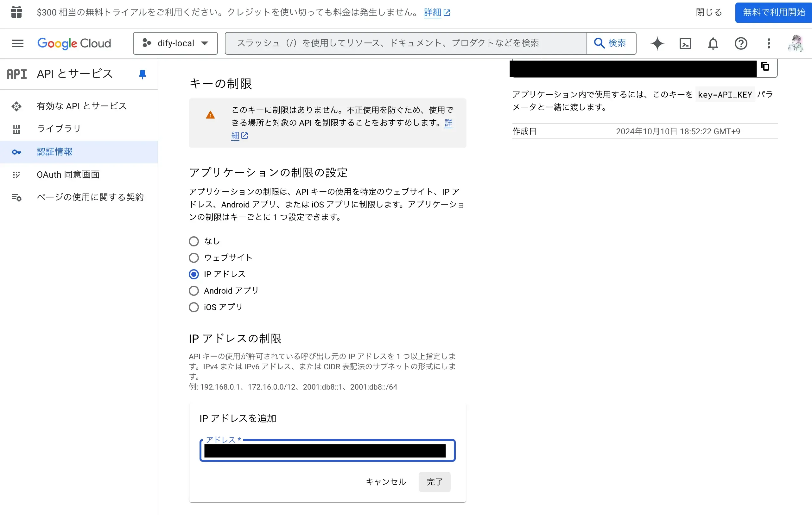The width and height of the screenshot is (812, 515).
Task: Activate the Cloud Shell terminal icon
Action: point(685,43)
